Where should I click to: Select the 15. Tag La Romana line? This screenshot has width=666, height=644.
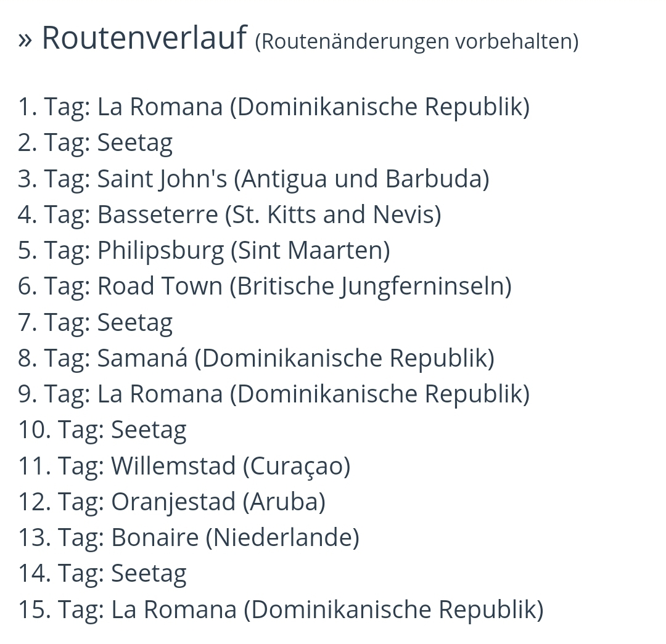[x=281, y=609]
